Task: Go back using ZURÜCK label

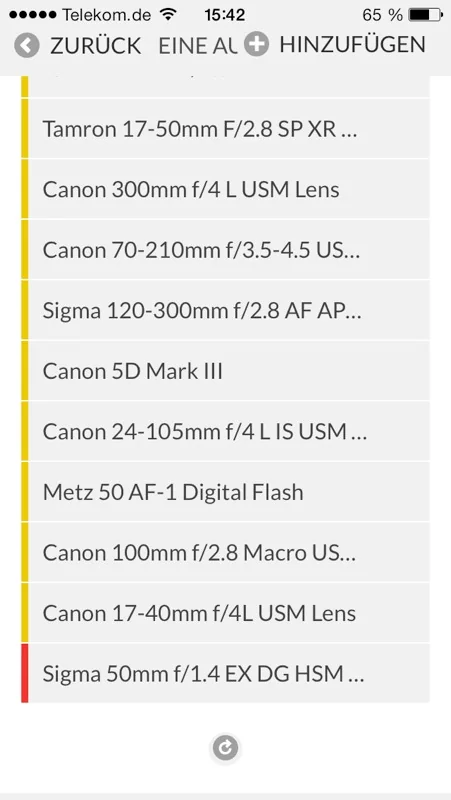Action: [x=95, y=46]
